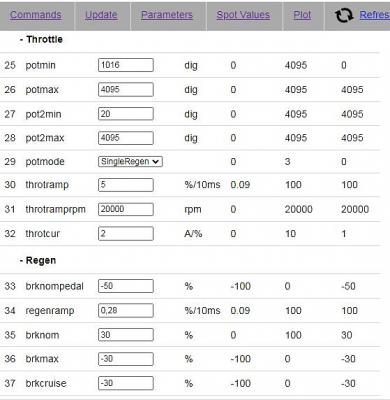Switch to the Update tab

pyautogui.click(x=101, y=15)
